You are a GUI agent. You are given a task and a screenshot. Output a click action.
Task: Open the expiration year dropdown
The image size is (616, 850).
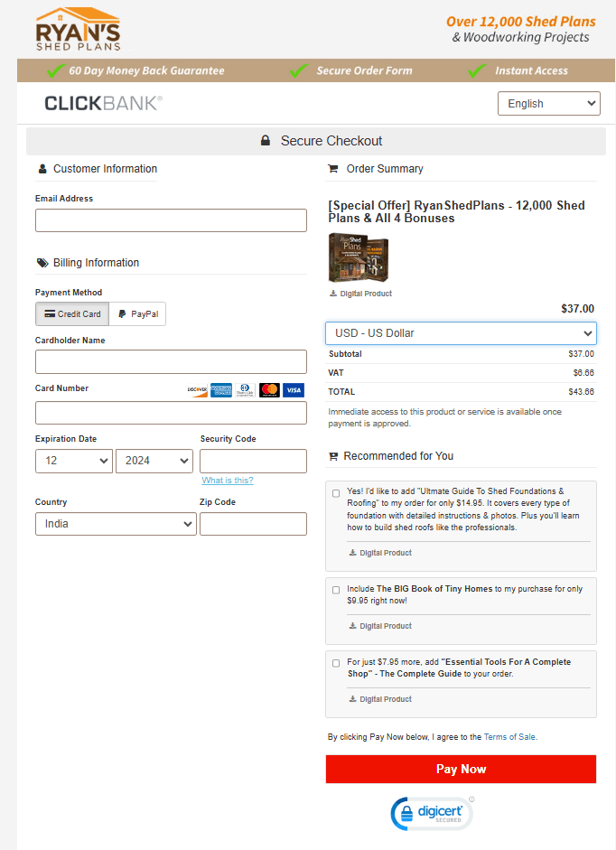(154, 461)
